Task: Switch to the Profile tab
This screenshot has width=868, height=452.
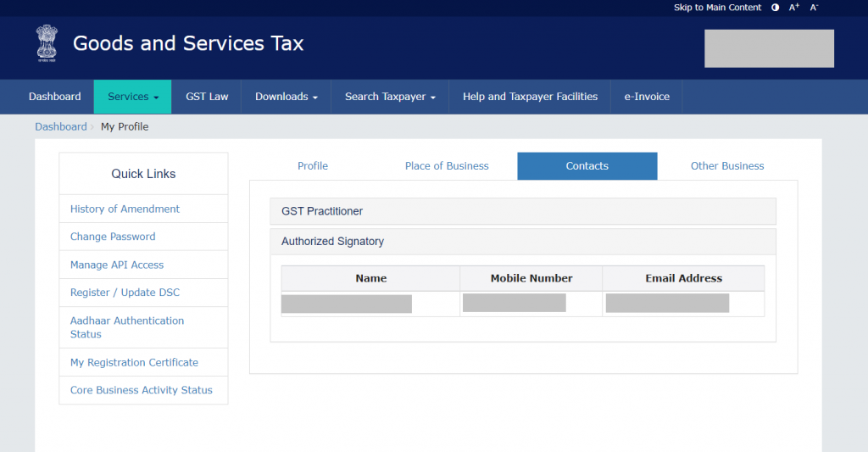Action: (x=313, y=166)
